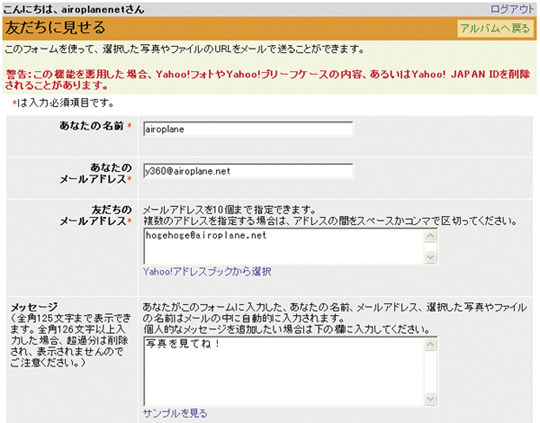Click the 友だちのメールアドレス label
This screenshot has width=540, height=423.
[x=96, y=216]
